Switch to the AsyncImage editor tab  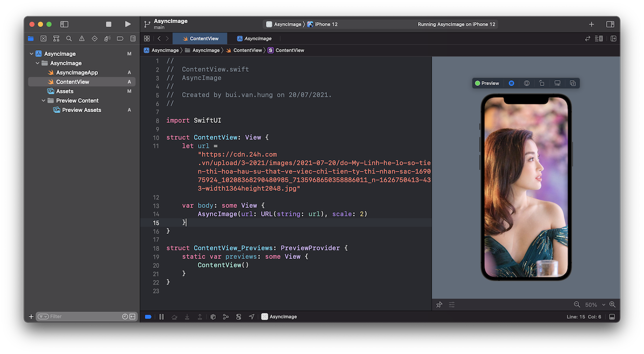[254, 38]
